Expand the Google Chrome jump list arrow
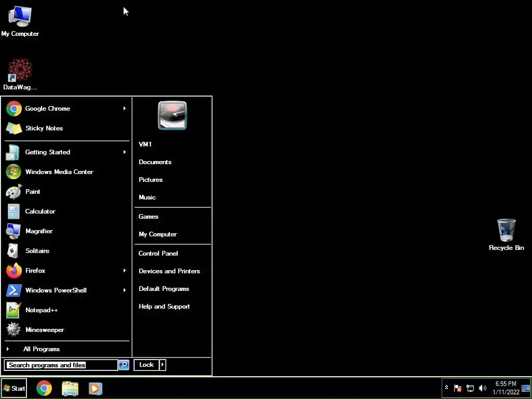532x399 pixels. point(125,109)
